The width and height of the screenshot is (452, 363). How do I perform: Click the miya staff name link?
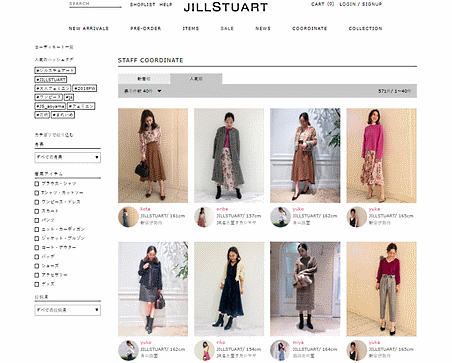tap(298, 342)
